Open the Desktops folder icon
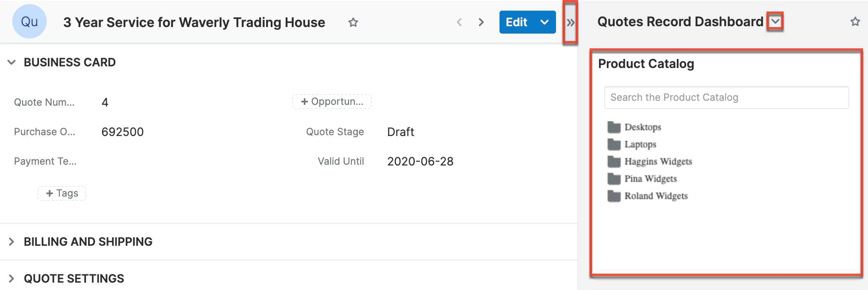This screenshot has height=290, width=868. pos(614,127)
